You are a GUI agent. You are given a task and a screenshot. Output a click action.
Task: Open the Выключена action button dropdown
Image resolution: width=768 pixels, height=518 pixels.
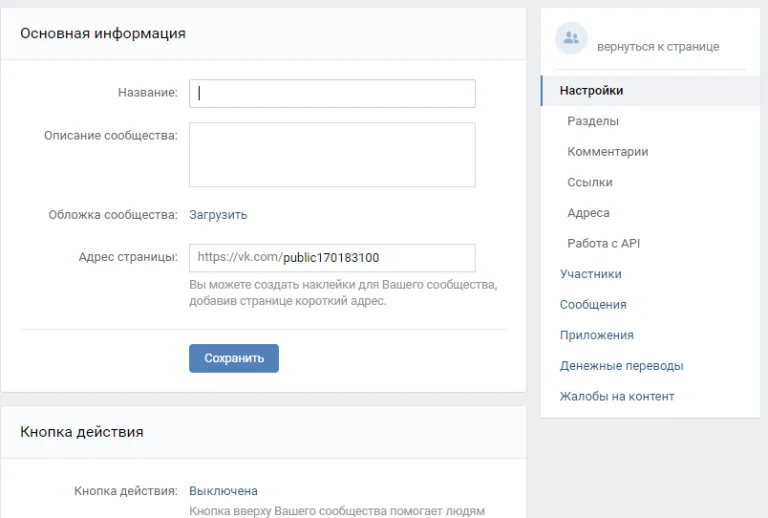pos(223,491)
